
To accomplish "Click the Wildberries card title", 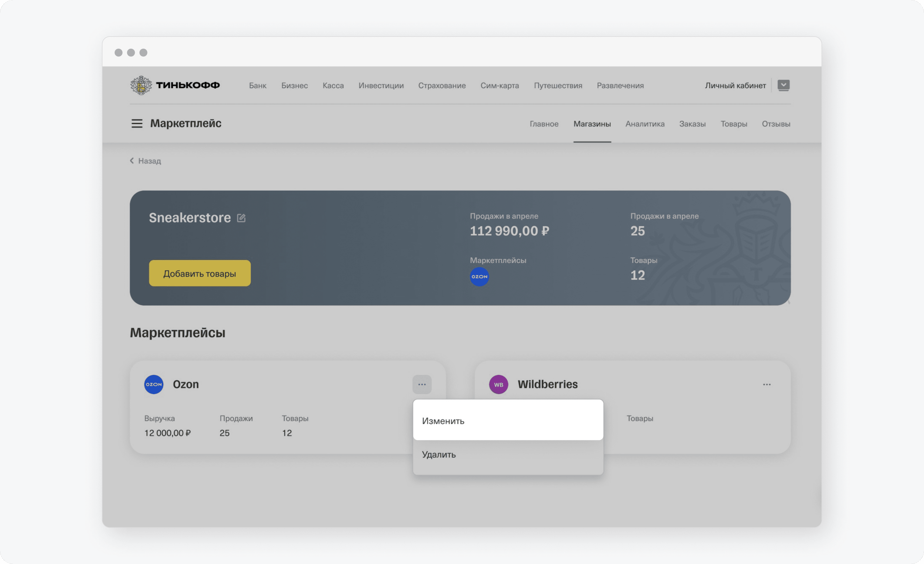I will click(547, 384).
